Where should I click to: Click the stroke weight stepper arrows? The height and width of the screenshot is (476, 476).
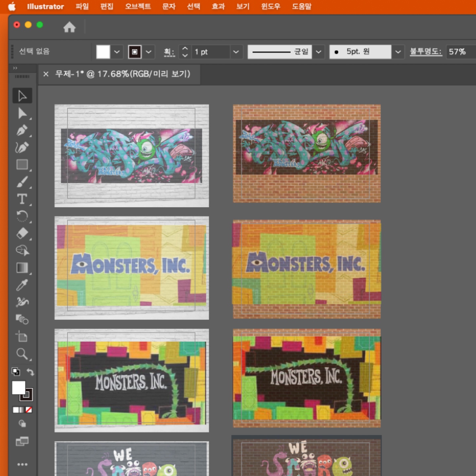[185, 52]
